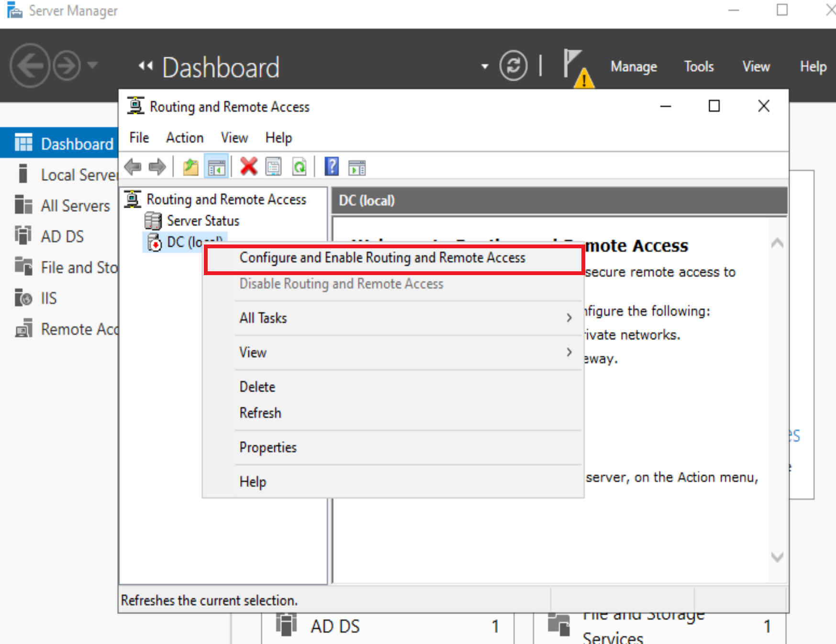Select the Server Status tree node
The width and height of the screenshot is (836, 644).
203,221
